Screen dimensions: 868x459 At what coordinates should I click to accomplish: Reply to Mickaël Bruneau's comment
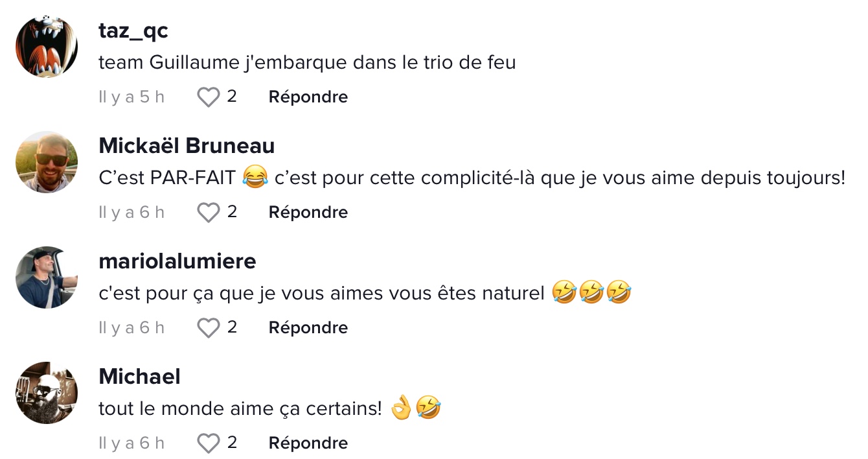click(308, 213)
